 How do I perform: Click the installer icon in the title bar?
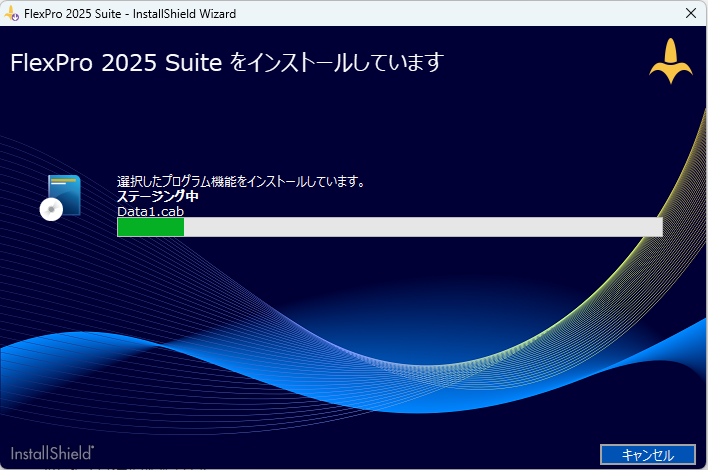[x=11, y=14]
